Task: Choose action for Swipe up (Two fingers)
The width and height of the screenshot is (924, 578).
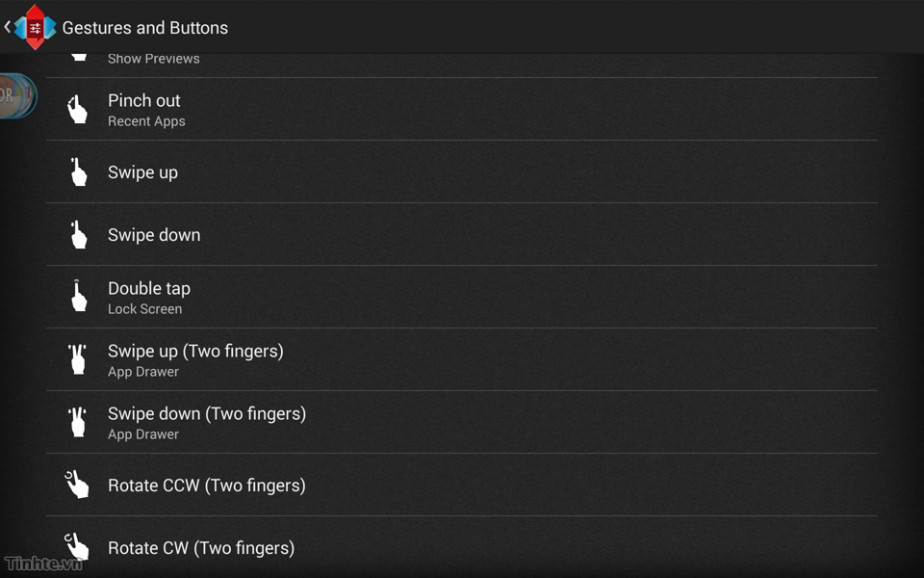Action: pyautogui.click(x=462, y=359)
